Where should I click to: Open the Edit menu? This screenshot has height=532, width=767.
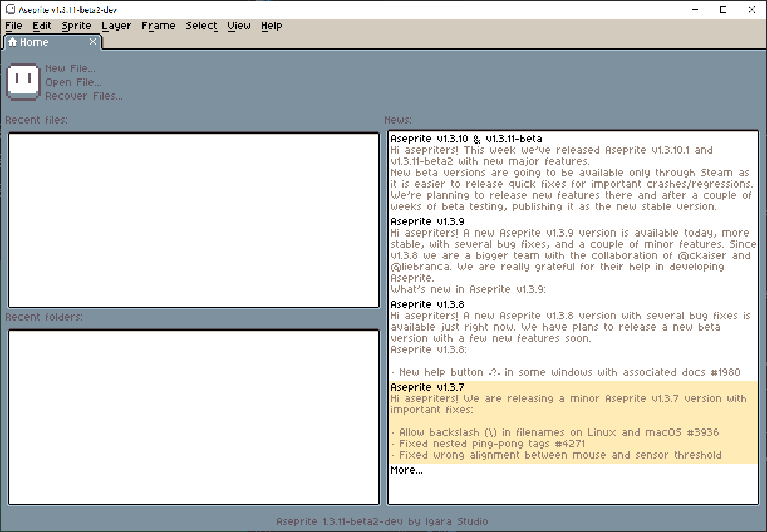tap(42, 26)
